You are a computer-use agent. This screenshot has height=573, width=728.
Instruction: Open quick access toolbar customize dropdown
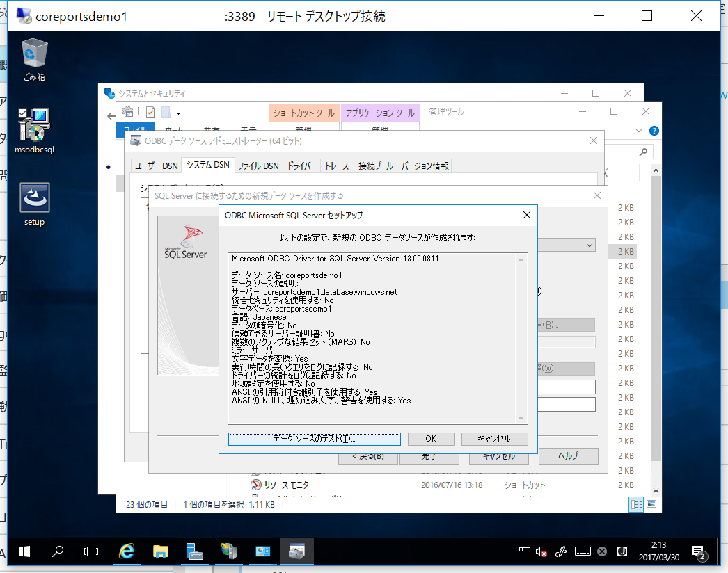click(x=178, y=112)
